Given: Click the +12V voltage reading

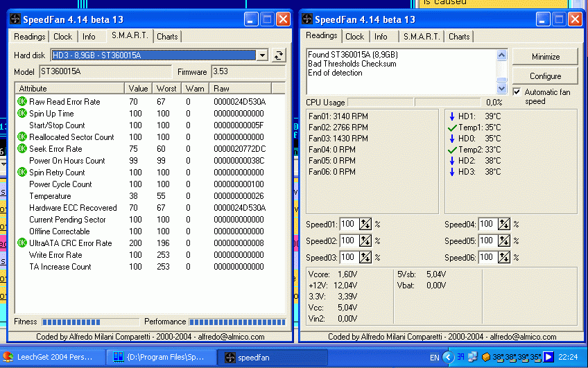Looking at the screenshot, I should [x=333, y=285].
